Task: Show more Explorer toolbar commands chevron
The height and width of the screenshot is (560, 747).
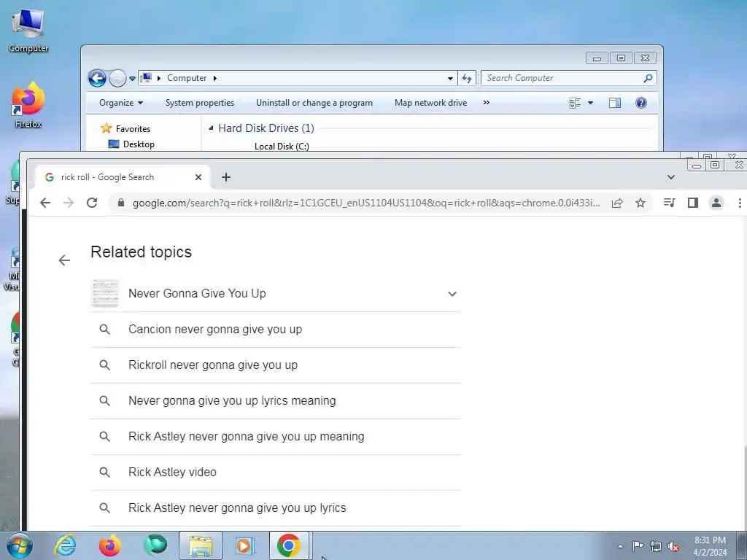Action: pyautogui.click(x=487, y=102)
